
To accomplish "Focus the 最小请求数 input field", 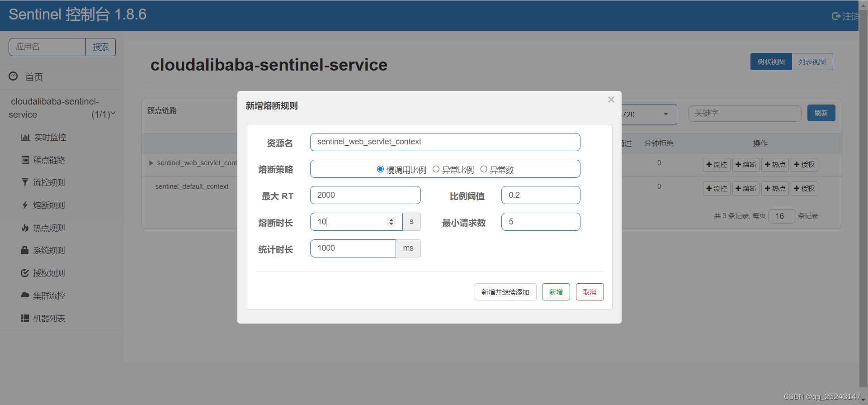I will pos(541,222).
